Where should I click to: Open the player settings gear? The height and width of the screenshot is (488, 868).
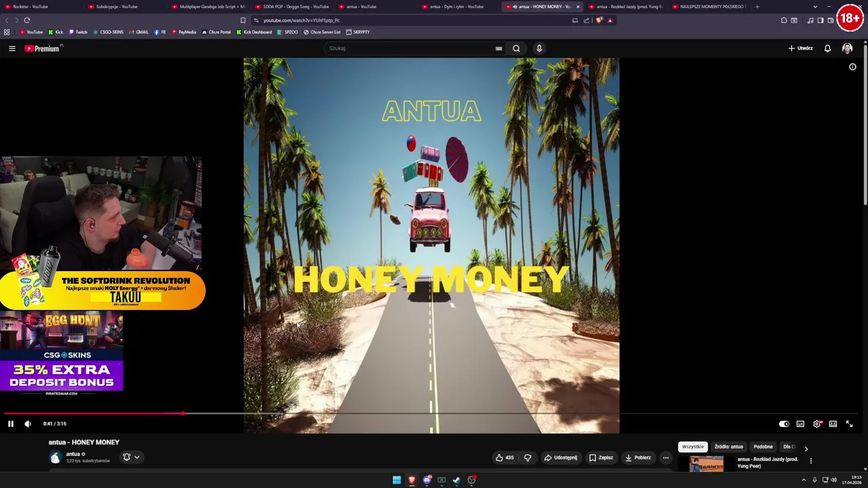coord(817,424)
